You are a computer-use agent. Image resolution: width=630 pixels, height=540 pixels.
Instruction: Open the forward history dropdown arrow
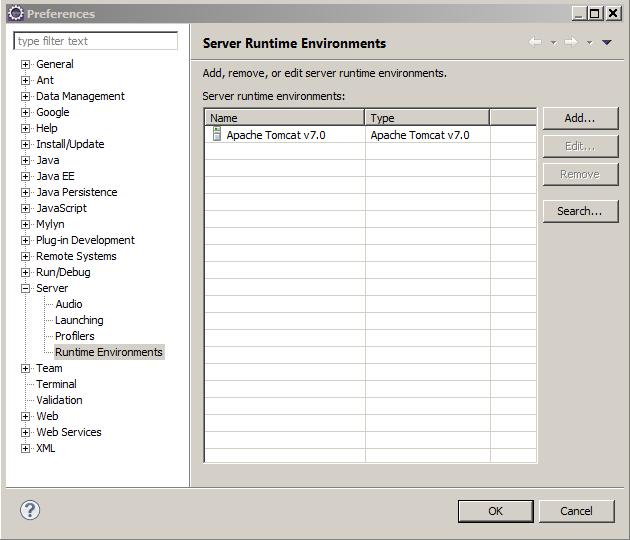click(x=589, y=42)
